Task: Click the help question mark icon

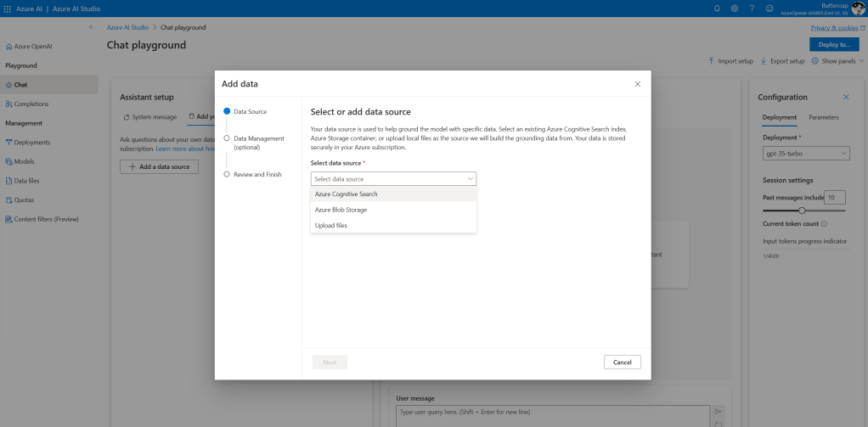Action: (752, 8)
